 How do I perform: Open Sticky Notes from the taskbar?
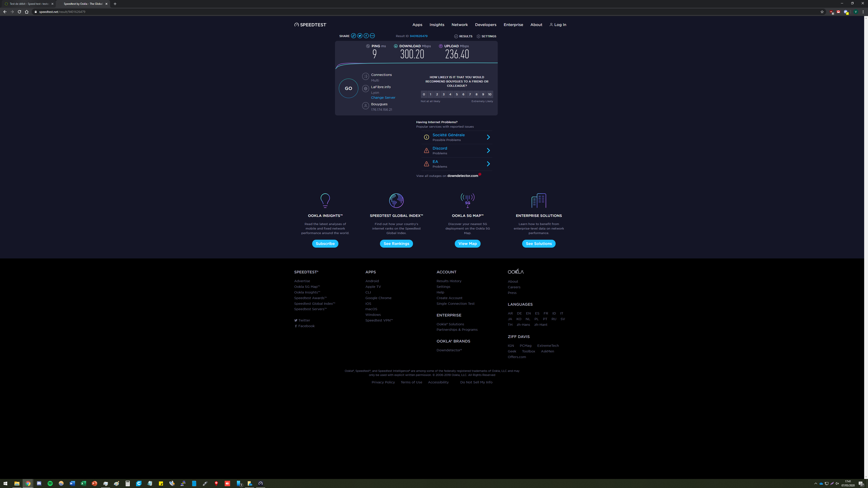161,484
